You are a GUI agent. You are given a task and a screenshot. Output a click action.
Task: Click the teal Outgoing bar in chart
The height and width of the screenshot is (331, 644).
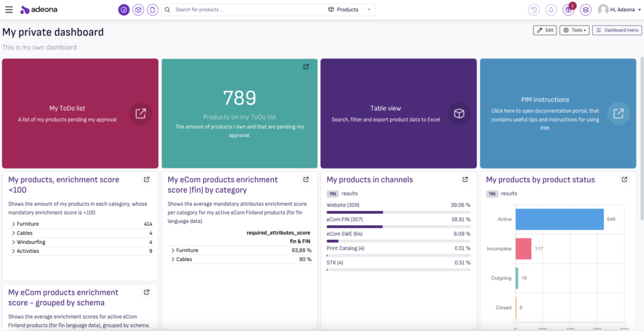tap(517, 278)
